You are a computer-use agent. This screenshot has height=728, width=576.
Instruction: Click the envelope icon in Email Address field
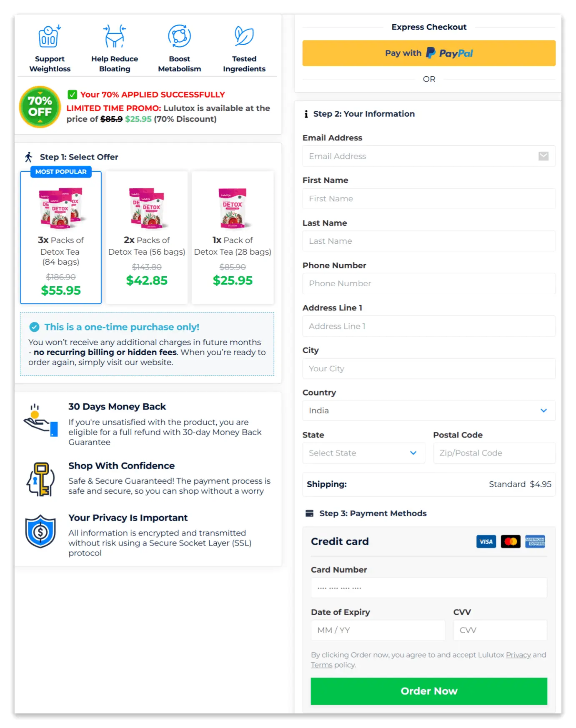click(x=543, y=156)
